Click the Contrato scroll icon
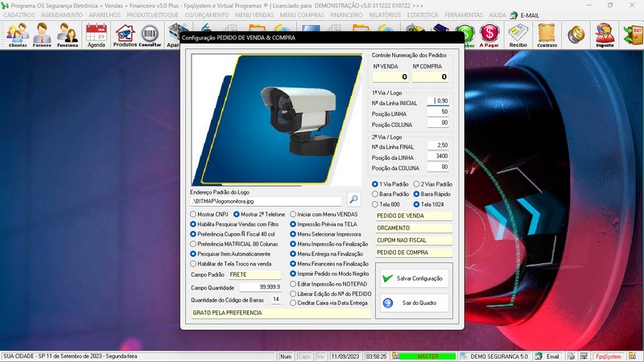The width and height of the screenshot is (644, 362). 547,35
